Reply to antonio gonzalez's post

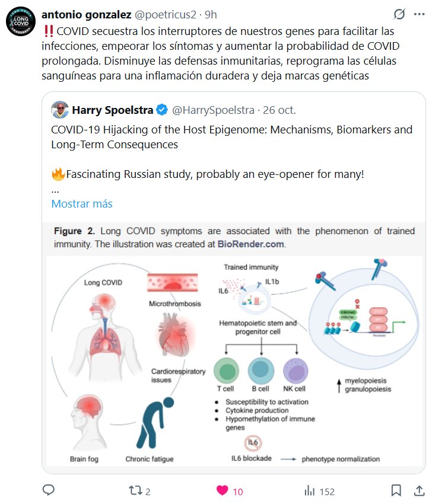click(49, 490)
